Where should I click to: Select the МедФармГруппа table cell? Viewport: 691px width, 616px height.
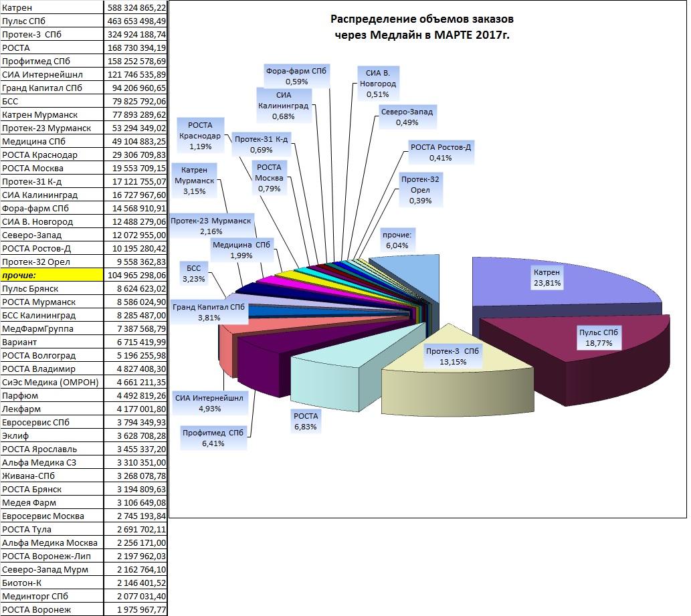[52, 328]
